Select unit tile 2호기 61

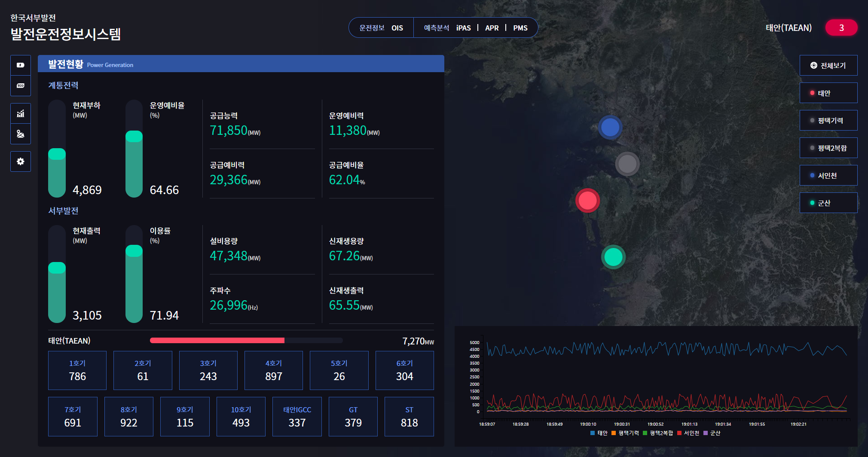click(x=143, y=370)
